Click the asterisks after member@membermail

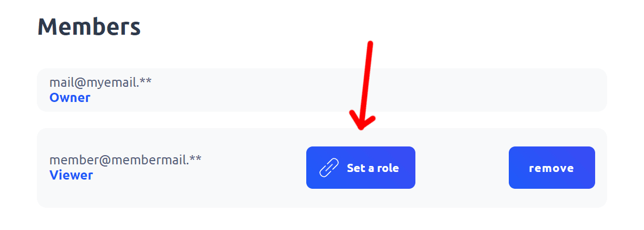pos(195,157)
